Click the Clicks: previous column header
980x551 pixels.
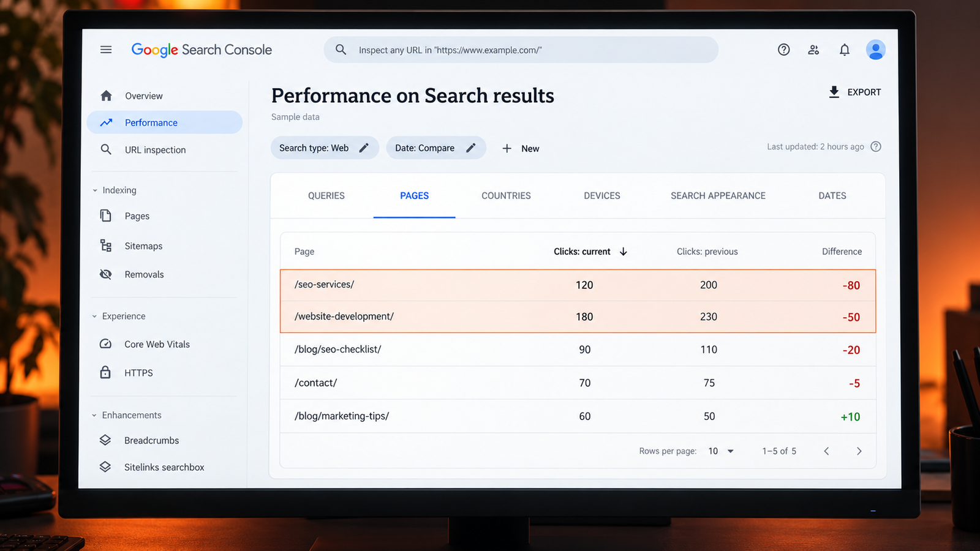[x=707, y=252]
